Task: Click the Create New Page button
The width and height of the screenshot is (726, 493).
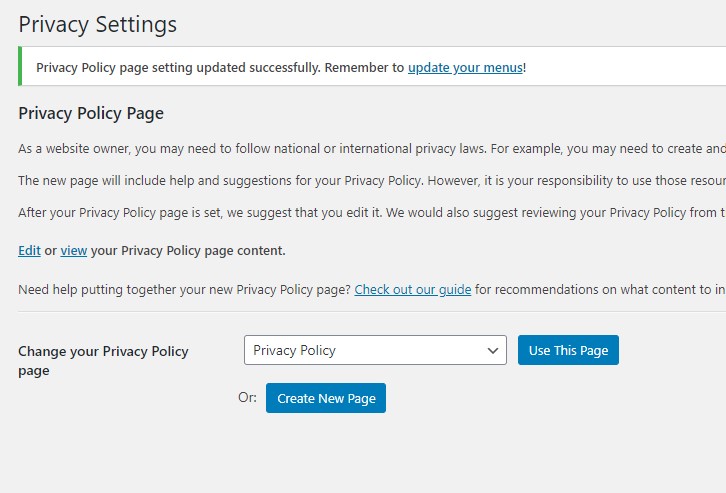Action: click(325, 398)
